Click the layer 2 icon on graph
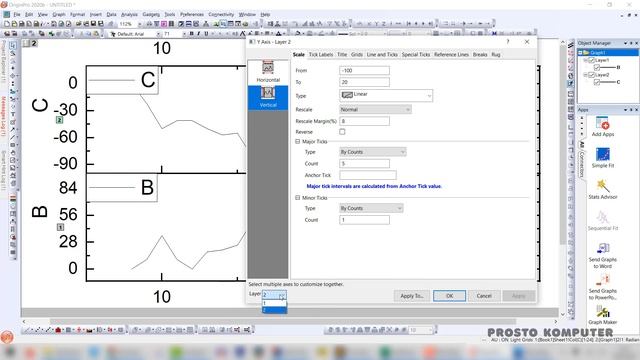This screenshot has width=640, height=360. point(59,120)
